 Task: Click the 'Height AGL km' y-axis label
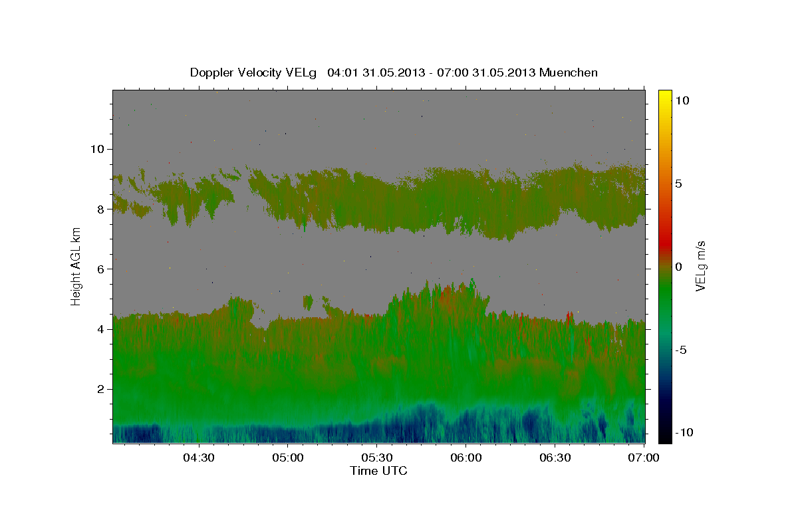[x=76, y=266]
